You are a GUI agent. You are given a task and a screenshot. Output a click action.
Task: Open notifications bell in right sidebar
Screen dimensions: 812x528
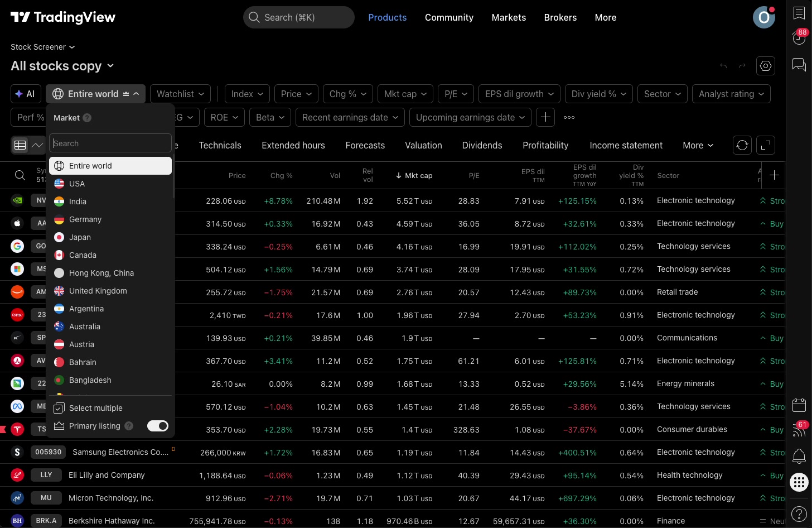(x=799, y=456)
